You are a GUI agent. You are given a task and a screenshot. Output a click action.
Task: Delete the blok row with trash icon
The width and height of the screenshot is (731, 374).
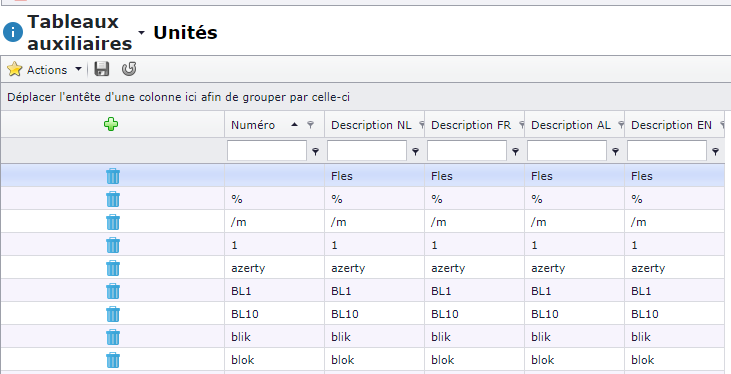point(113,360)
